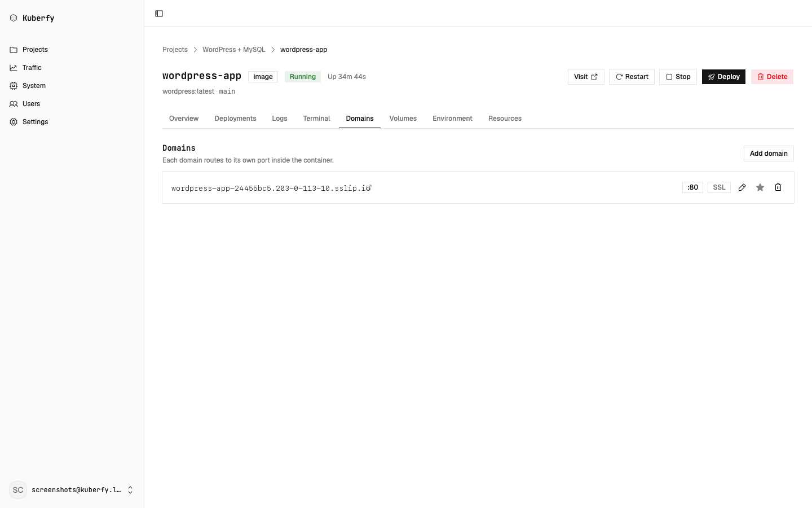Switch to the Overview tab
Viewport: 812px width, 508px height.
[x=184, y=119]
